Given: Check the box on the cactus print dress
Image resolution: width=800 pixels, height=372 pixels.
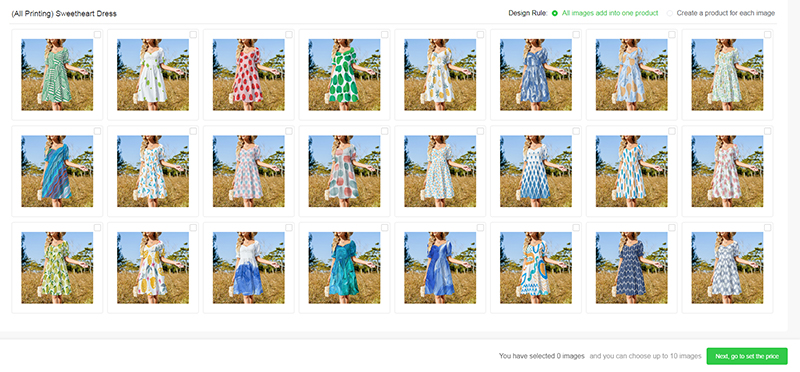Looking at the screenshot, I should [97, 228].
